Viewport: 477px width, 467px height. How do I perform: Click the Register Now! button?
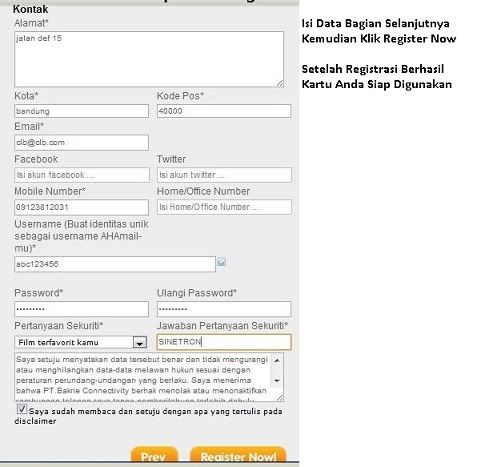[x=238, y=455]
